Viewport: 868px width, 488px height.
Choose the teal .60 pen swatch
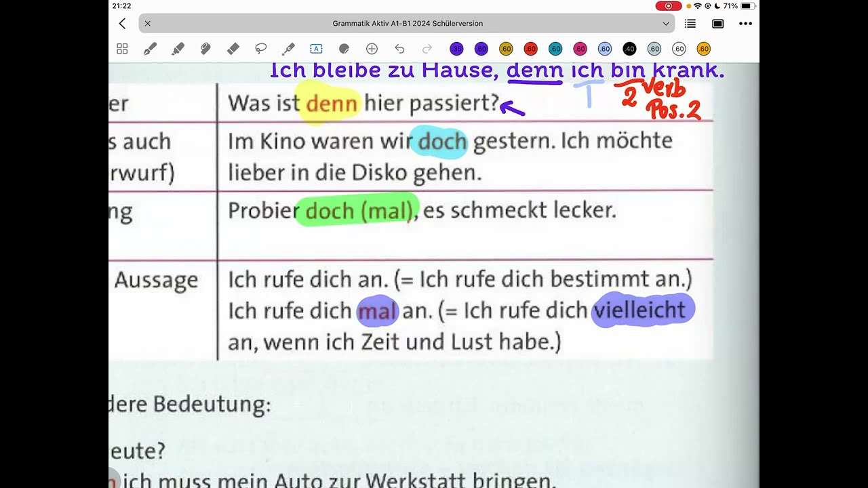point(555,49)
